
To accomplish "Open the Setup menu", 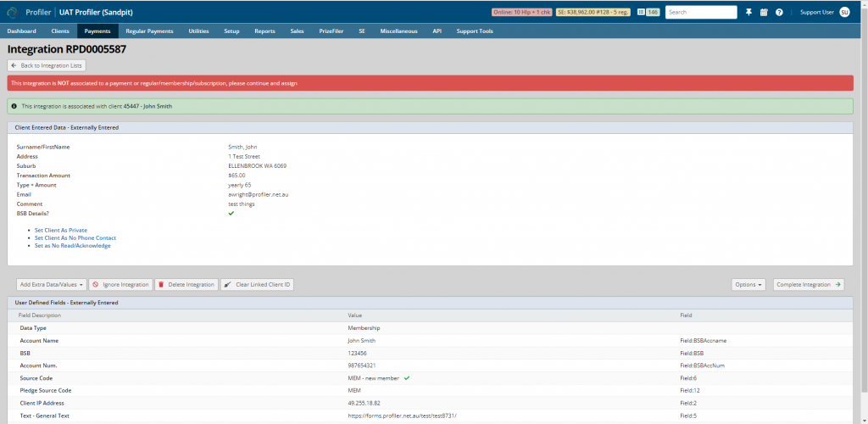I will pyautogui.click(x=231, y=31).
